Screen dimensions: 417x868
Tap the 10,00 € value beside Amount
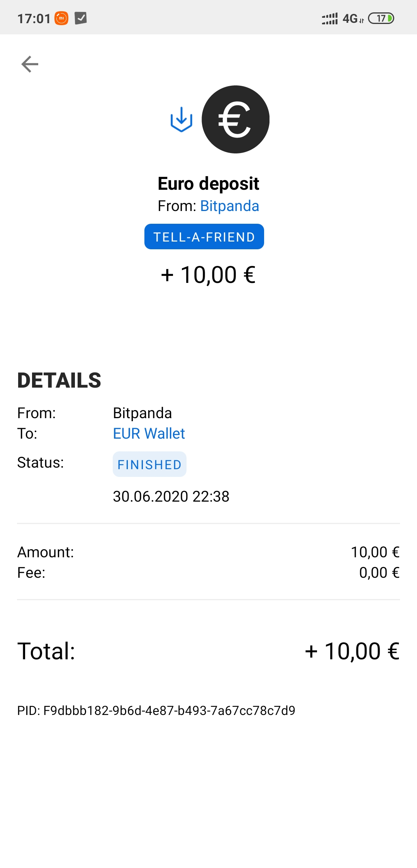pos(375,552)
